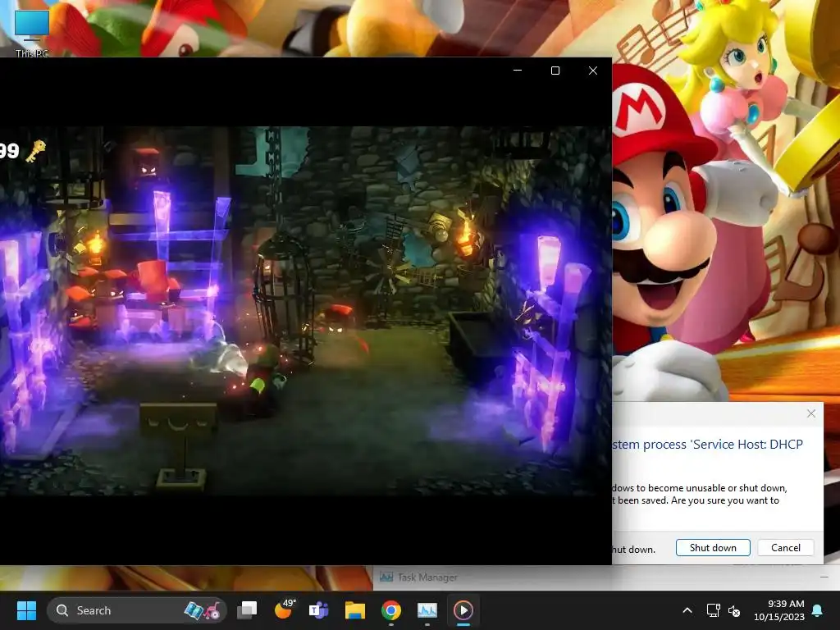
Task: Launch Microsoft Teams from the taskbar
Action: (319, 610)
